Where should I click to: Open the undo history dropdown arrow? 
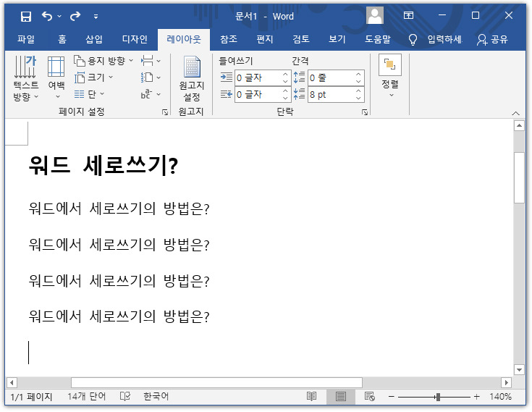[59, 16]
